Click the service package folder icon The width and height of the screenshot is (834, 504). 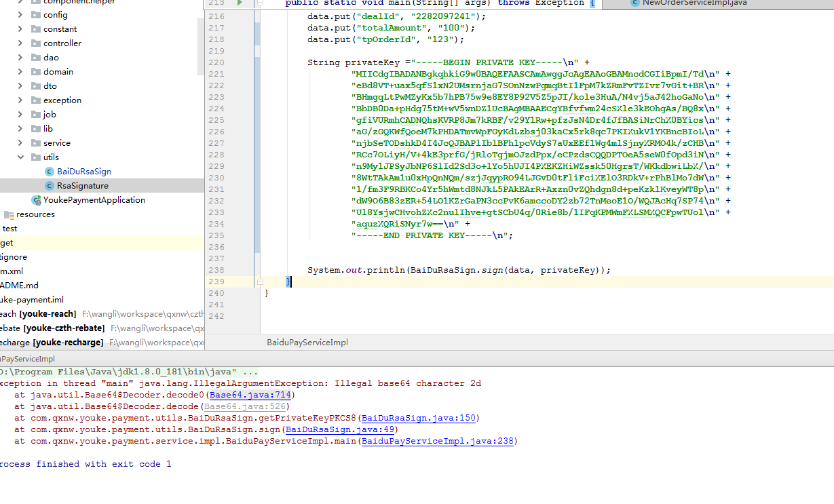(x=37, y=143)
